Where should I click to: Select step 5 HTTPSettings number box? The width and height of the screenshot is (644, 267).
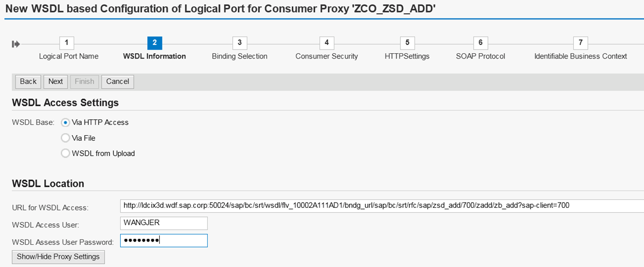point(407,43)
